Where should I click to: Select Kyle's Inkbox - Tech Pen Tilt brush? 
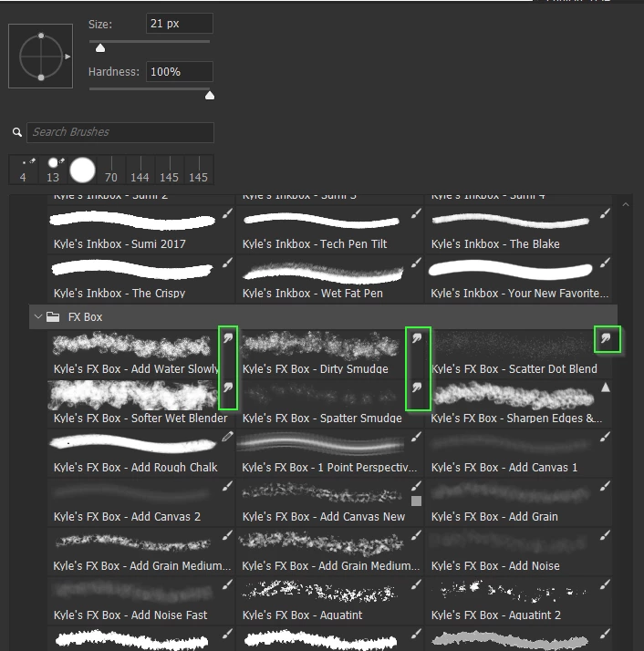pyautogui.click(x=330, y=230)
